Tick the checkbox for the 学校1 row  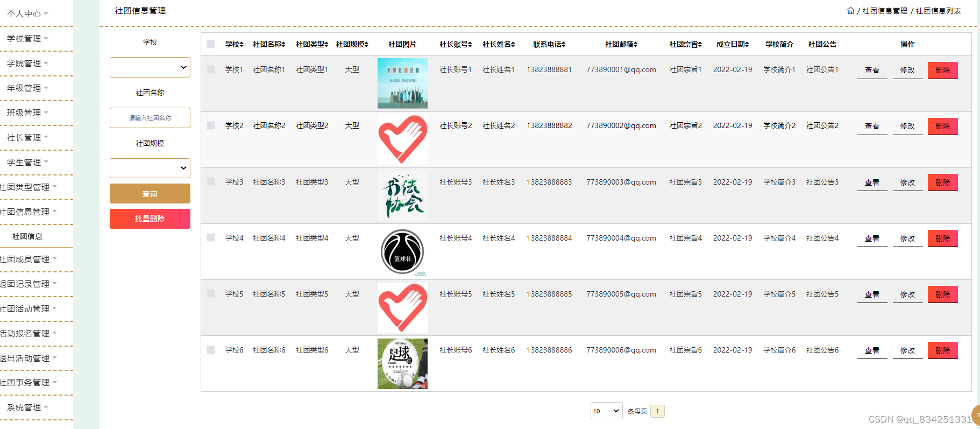click(x=211, y=69)
